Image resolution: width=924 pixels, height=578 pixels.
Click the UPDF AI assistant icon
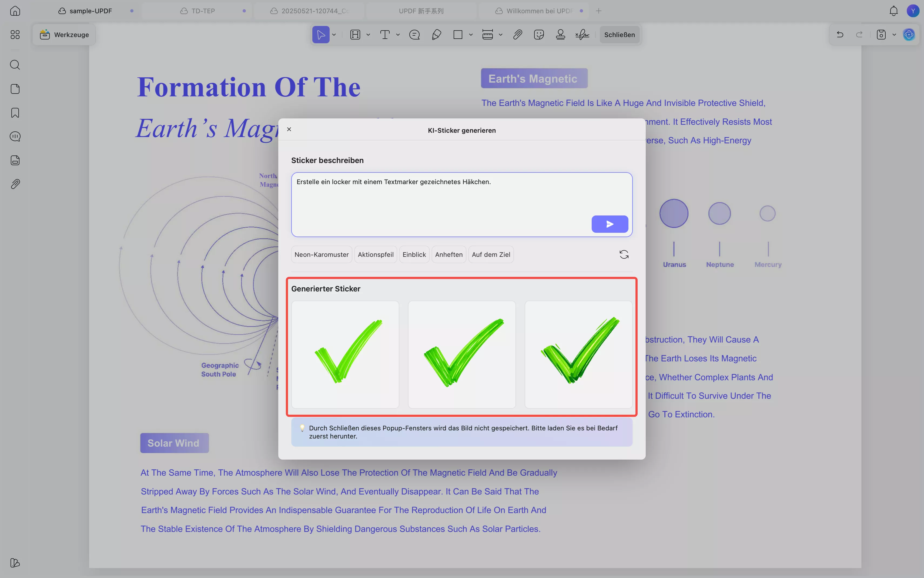(x=909, y=35)
